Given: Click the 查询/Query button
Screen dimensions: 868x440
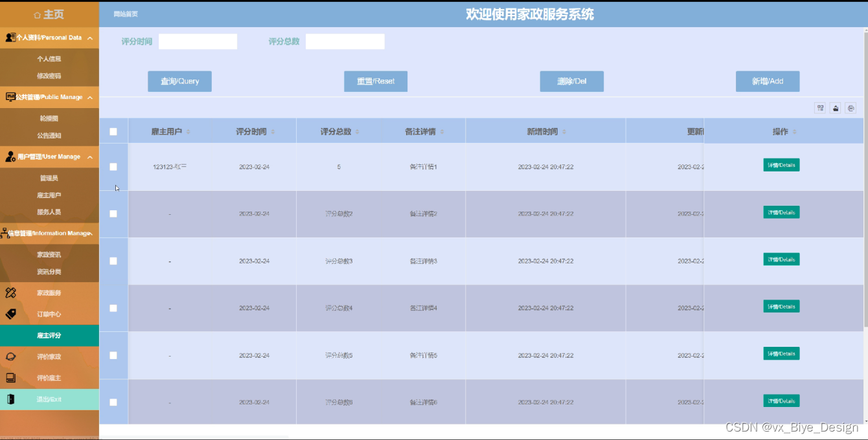Looking at the screenshot, I should (x=179, y=82).
